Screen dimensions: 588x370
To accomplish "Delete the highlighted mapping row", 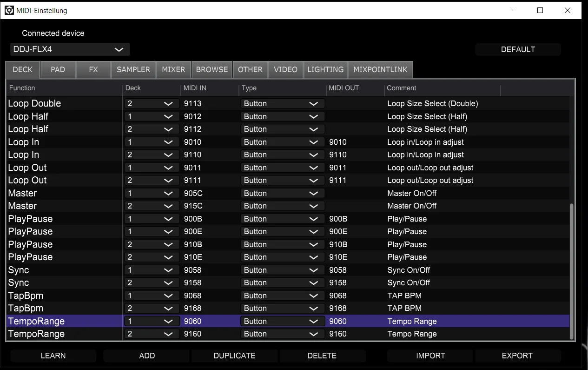I will click(x=322, y=356).
